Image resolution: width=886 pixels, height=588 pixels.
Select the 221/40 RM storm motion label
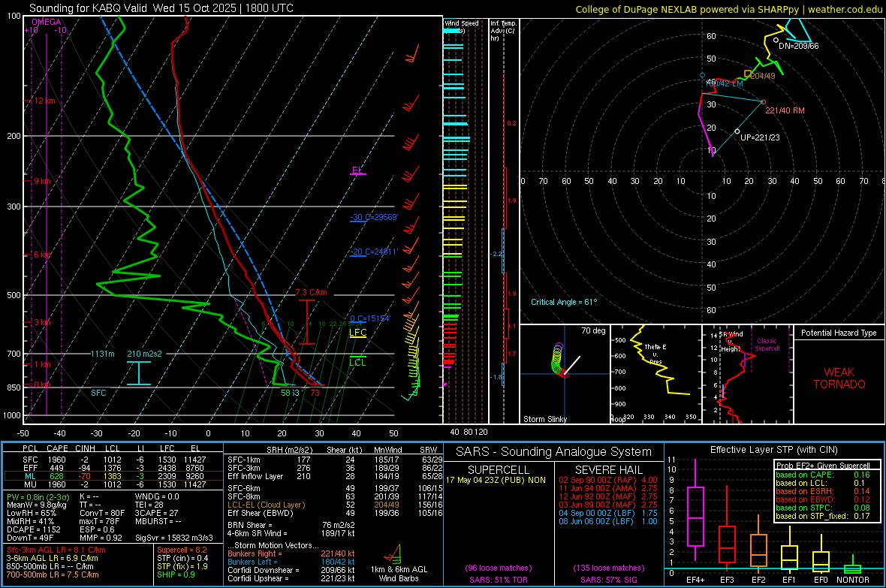point(785,111)
